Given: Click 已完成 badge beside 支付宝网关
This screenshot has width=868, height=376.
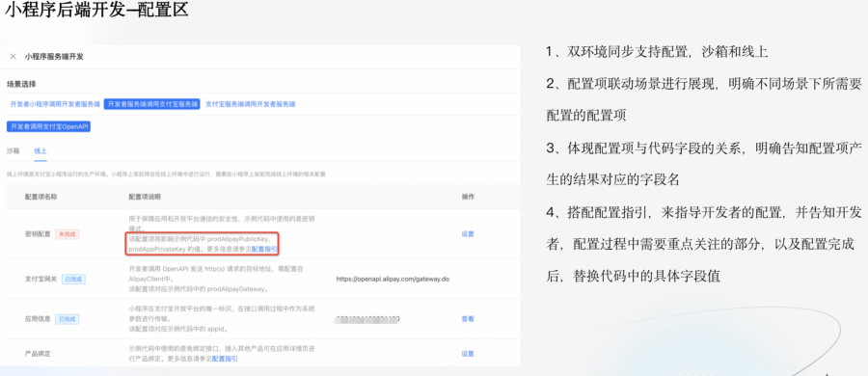Looking at the screenshot, I should tap(72, 279).
